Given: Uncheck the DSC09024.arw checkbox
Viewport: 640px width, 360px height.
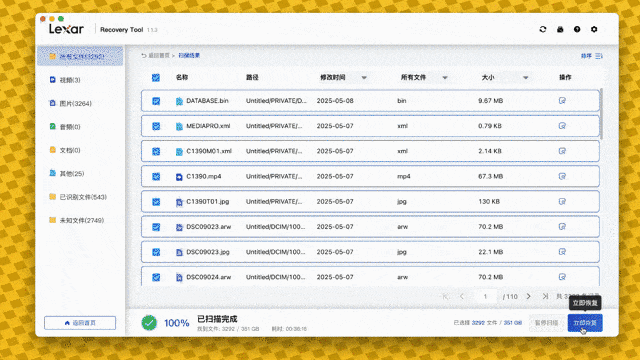Looking at the screenshot, I should pos(156,278).
